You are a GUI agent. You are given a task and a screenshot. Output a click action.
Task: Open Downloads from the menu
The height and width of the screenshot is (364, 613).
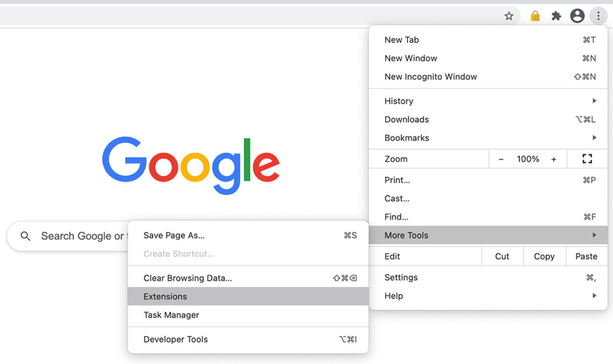[x=488, y=119]
